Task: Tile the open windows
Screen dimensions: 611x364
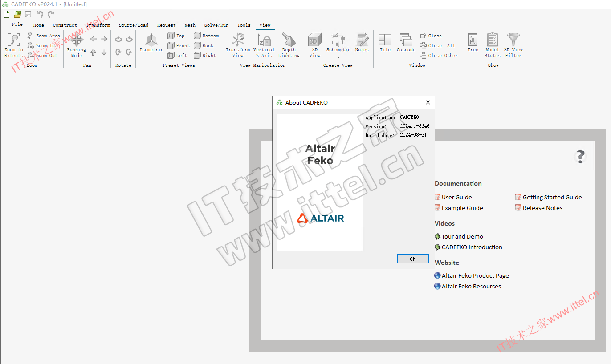Action: [385, 43]
